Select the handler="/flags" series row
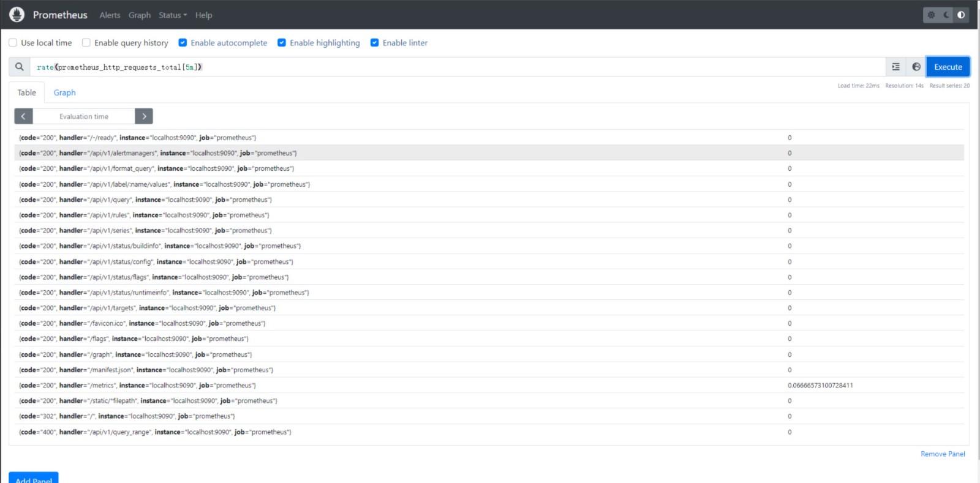Image resolution: width=980 pixels, height=483 pixels. [x=489, y=339]
